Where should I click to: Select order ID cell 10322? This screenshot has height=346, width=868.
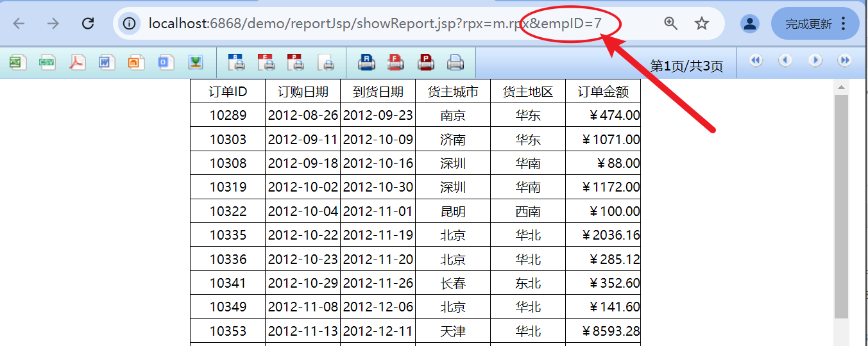(x=228, y=211)
